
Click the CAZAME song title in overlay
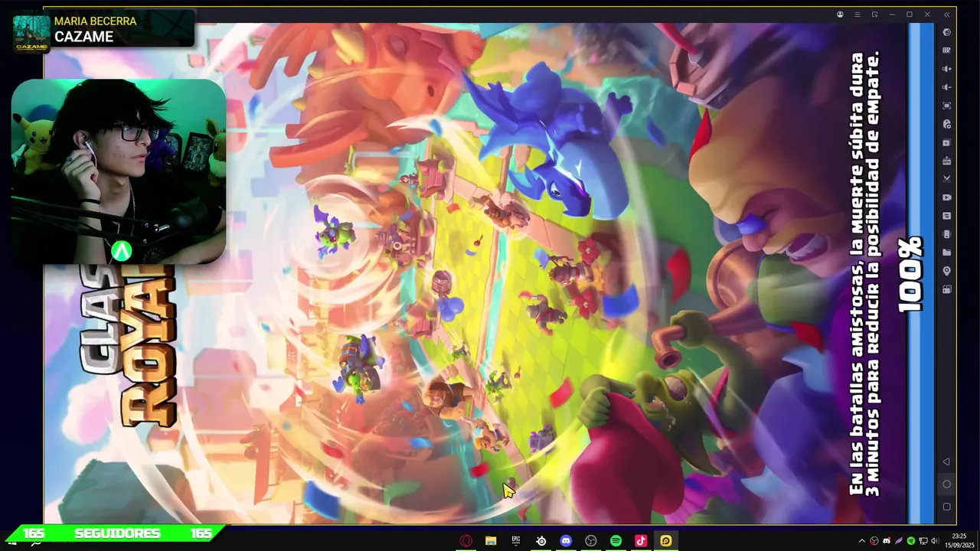pos(83,36)
